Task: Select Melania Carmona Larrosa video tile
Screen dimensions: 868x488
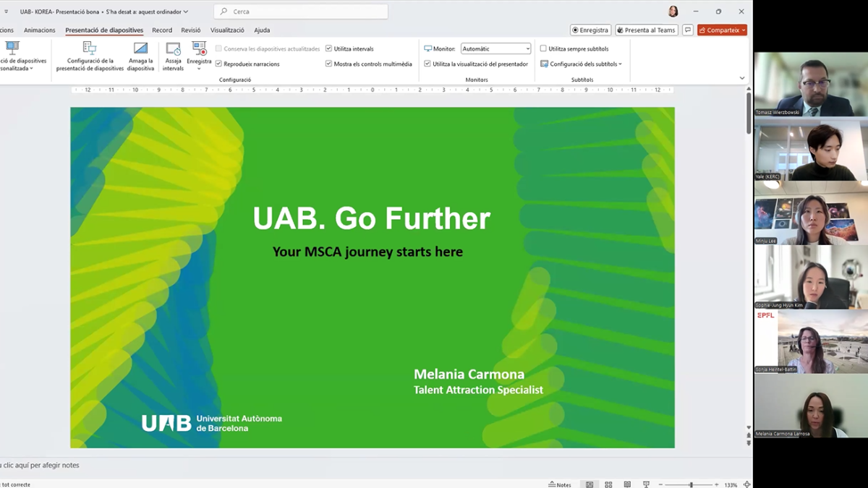Action: pyautogui.click(x=811, y=406)
